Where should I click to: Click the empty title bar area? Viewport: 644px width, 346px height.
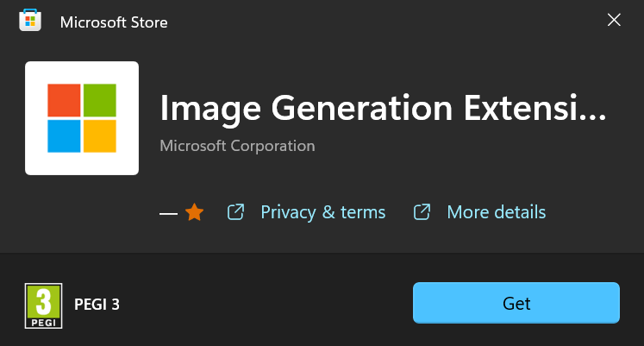pos(388,22)
